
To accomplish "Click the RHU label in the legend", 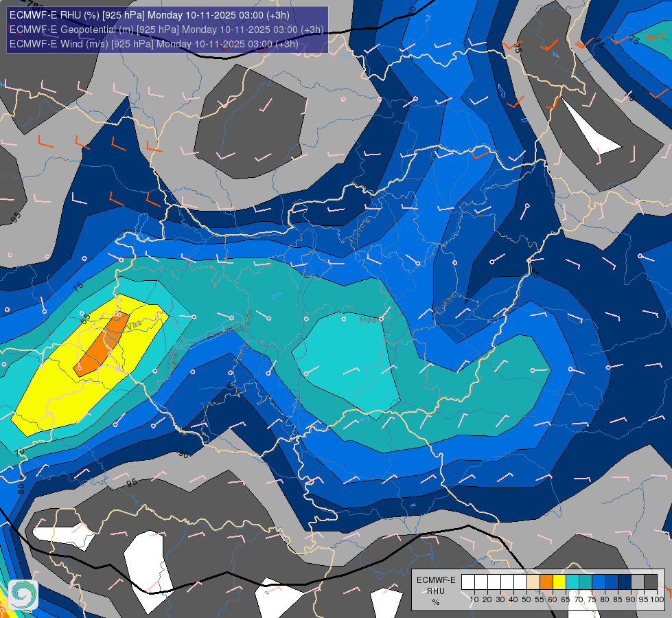I will pyautogui.click(x=436, y=591).
